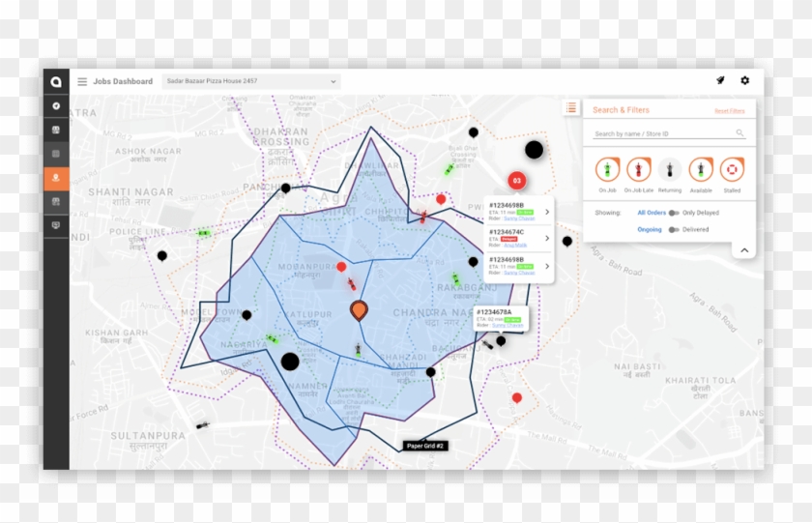This screenshot has height=523, width=812.
Task: Open settings gear in top bar
Action: pos(744,80)
